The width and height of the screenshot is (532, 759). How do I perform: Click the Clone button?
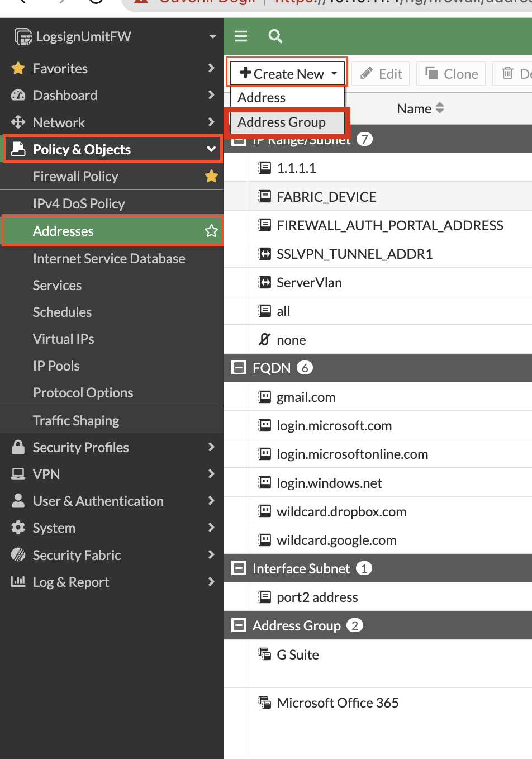(x=451, y=74)
